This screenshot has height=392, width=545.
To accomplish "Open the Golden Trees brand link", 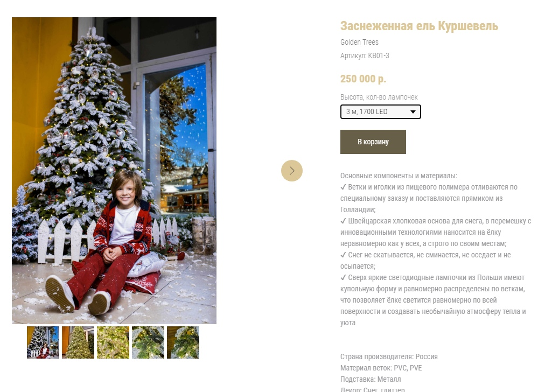I will [359, 42].
